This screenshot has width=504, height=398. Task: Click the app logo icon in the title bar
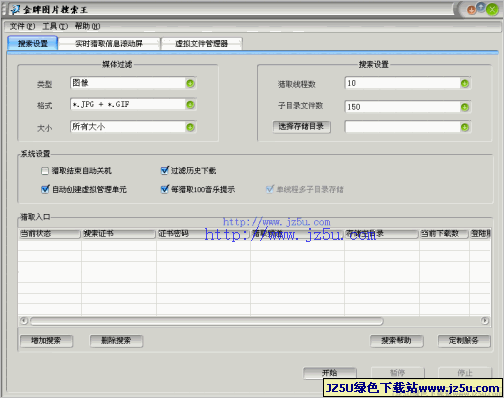[x=15, y=10]
